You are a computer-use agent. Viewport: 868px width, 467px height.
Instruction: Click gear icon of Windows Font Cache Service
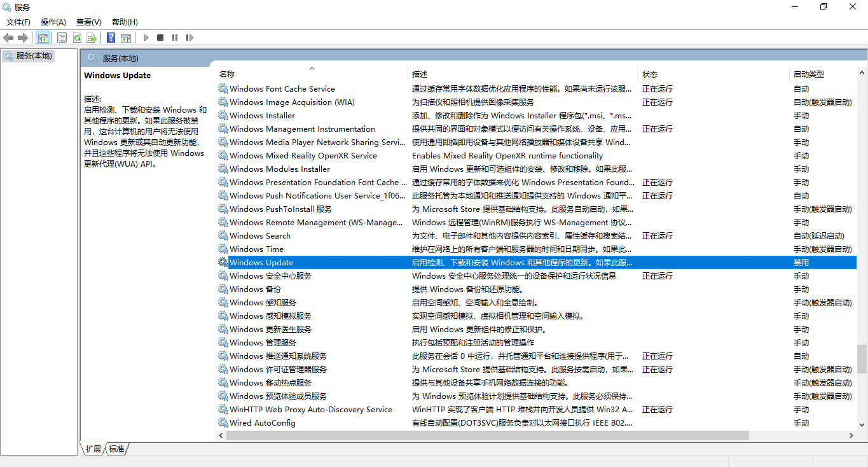pos(223,88)
